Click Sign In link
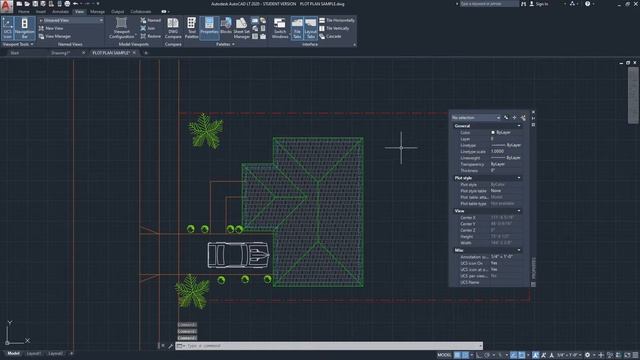This screenshot has height=360, width=640. tap(539, 4)
